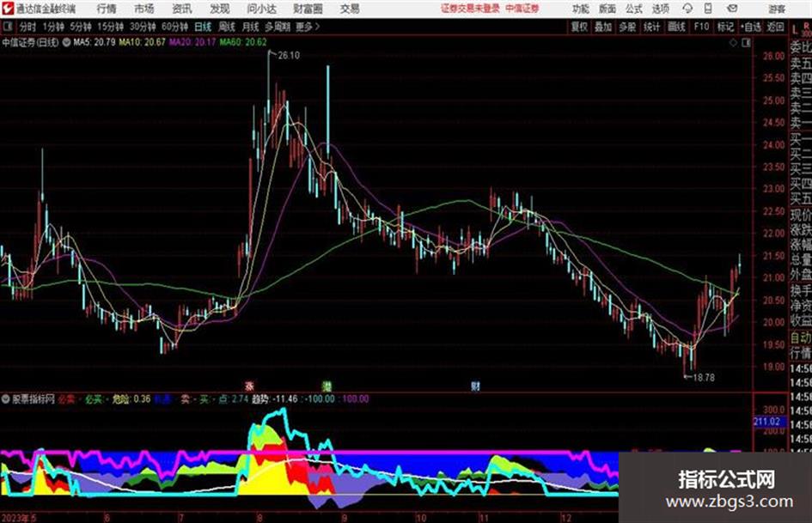Image resolution: width=812 pixels, height=523 pixels.
Task: Expand the 更多 > periods list
Action: [308, 27]
